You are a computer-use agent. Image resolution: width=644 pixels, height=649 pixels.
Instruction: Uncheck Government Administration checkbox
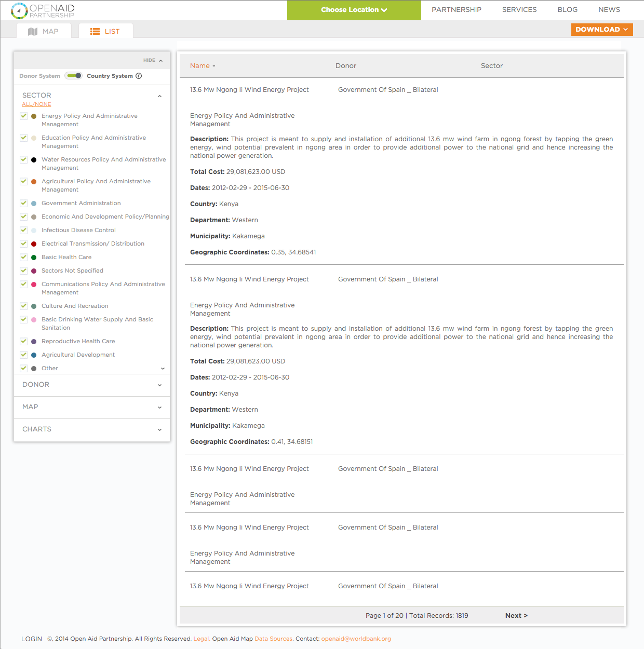click(24, 204)
